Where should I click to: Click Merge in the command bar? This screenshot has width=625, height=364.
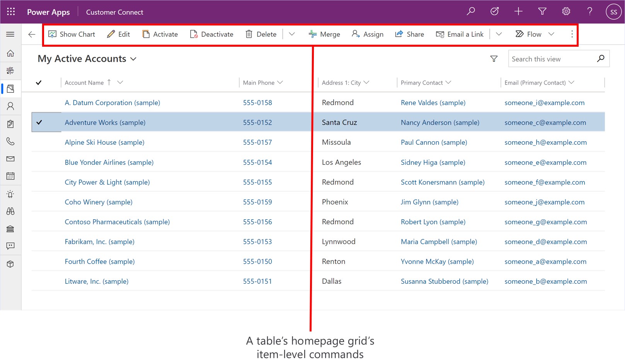[324, 34]
